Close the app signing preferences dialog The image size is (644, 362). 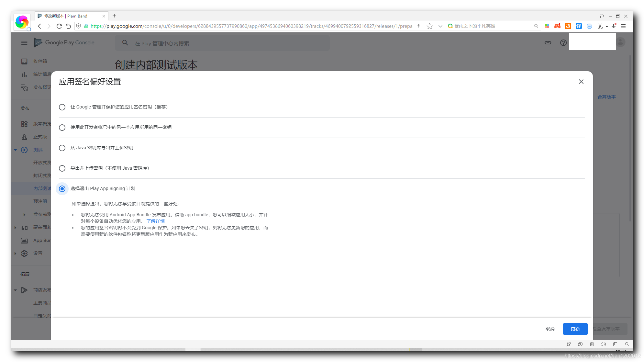pos(581,82)
